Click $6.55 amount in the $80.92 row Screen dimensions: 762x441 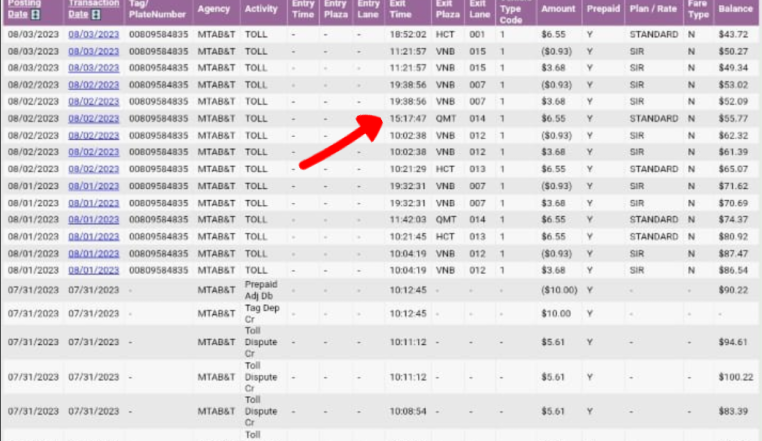point(554,237)
